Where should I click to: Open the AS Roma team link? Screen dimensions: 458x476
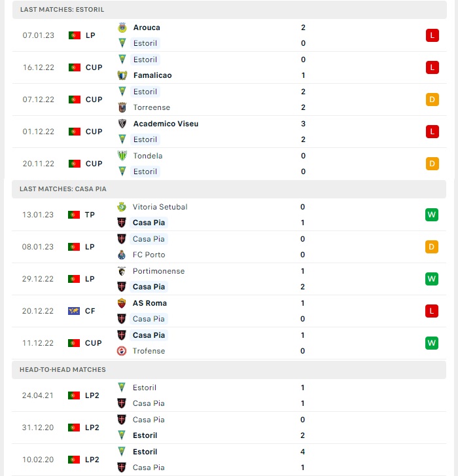coord(150,303)
